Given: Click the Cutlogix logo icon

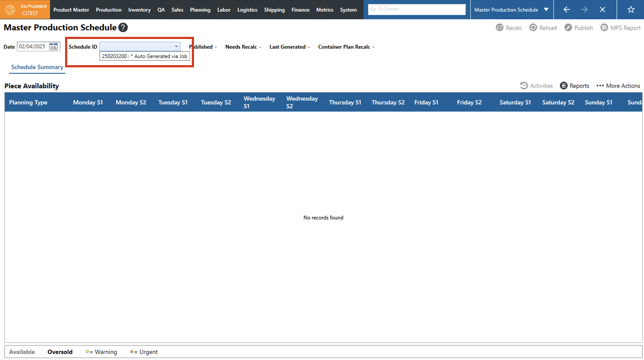Looking at the screenshot, I should pos(10,10).
